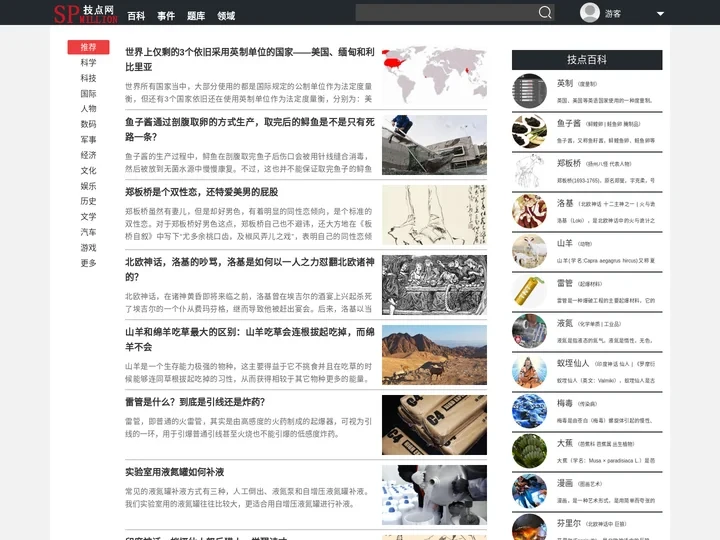
Task: Open the 漫画 encyclopedia entry title
Action: coord(565,483)
